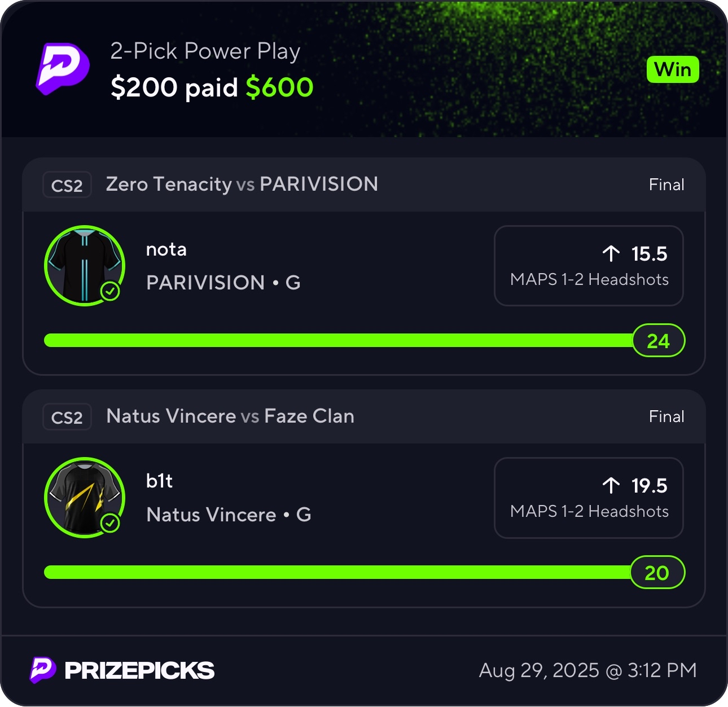Click the green checkmark on nota's avatar
Viewport: 728px width, 707px height.
110,292
